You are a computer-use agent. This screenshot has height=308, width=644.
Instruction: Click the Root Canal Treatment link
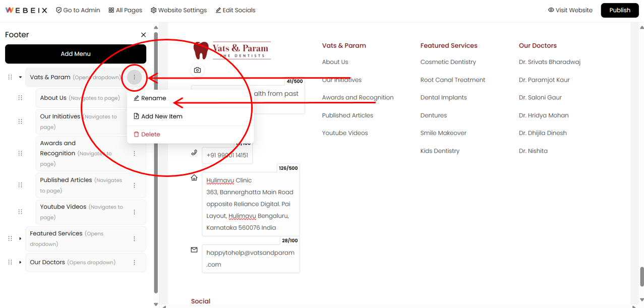click(453, 80)
